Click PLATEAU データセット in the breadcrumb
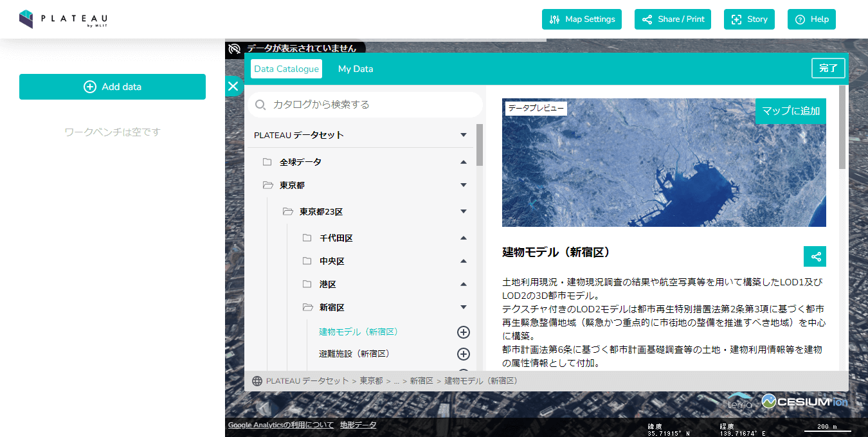The height and width of the screenshot is (437, 868). 307,380
